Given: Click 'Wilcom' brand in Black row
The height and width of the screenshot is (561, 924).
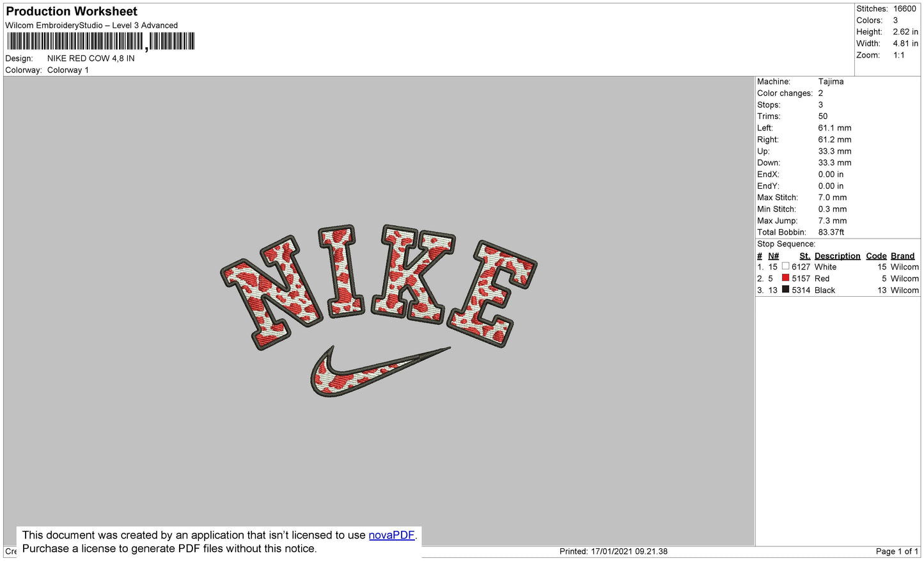Looking at the screenshot, I should click(904, 290).
